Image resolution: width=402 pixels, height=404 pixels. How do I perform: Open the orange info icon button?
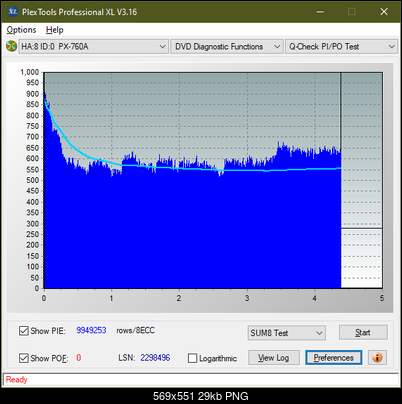(377, 358)
